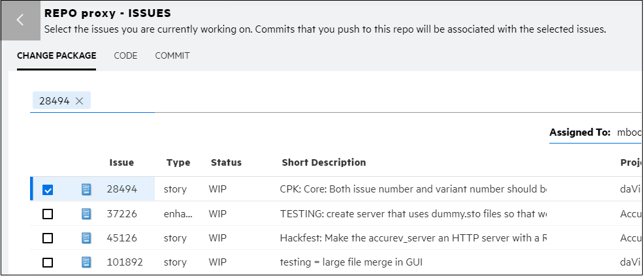644x276 pixels.
Task: Remove the 28494 filter chip
Action: click(x=80, y=100)
